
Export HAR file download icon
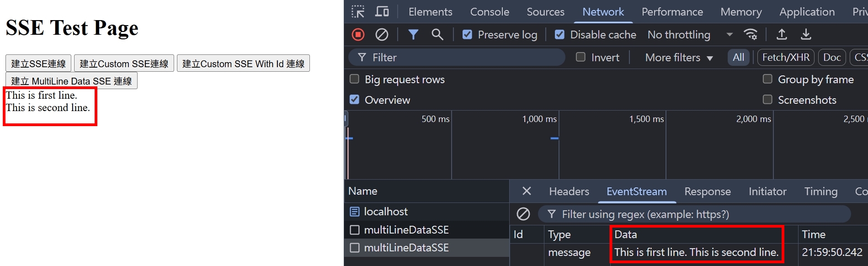pyautogui.click(x=806, y=34)
